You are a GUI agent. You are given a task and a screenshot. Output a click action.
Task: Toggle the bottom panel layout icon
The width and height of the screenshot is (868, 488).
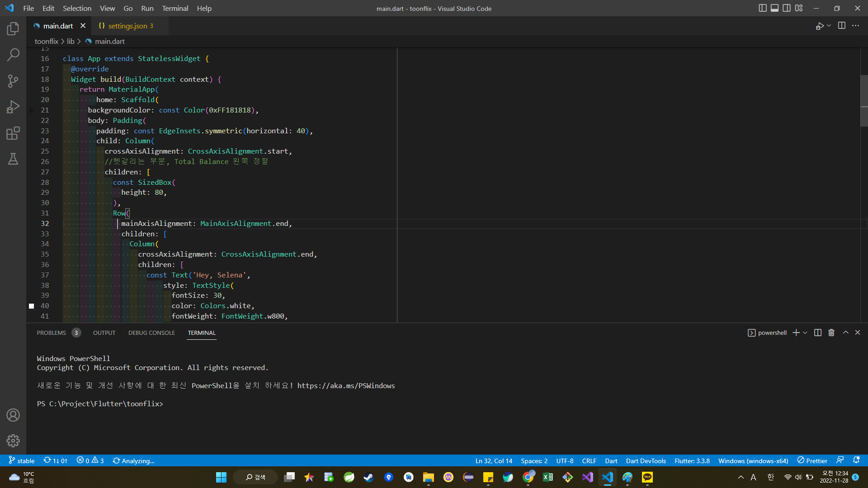coord(775,8)
